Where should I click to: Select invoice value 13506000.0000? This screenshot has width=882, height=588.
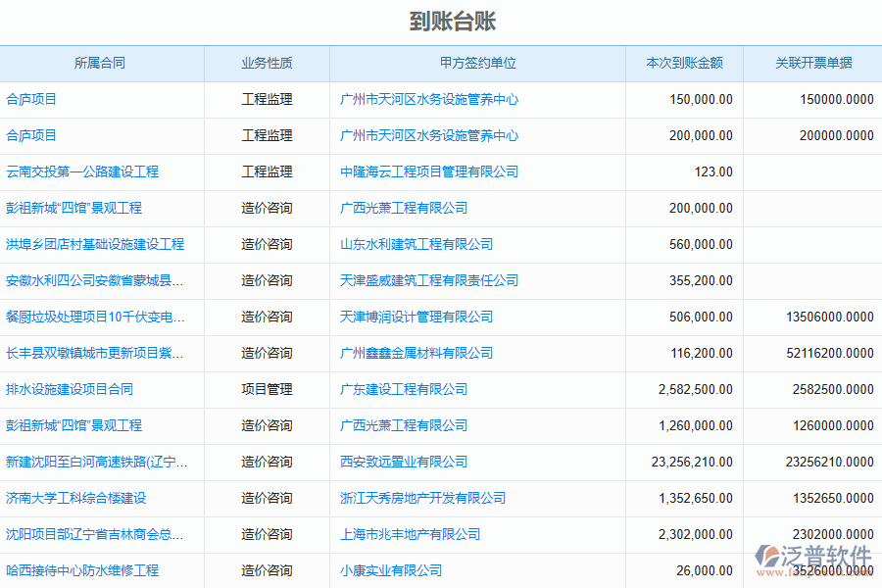coord(830,317)
